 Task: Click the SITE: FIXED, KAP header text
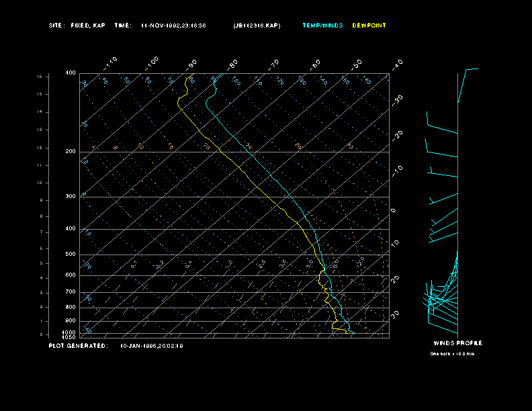[x=77, y=26]
